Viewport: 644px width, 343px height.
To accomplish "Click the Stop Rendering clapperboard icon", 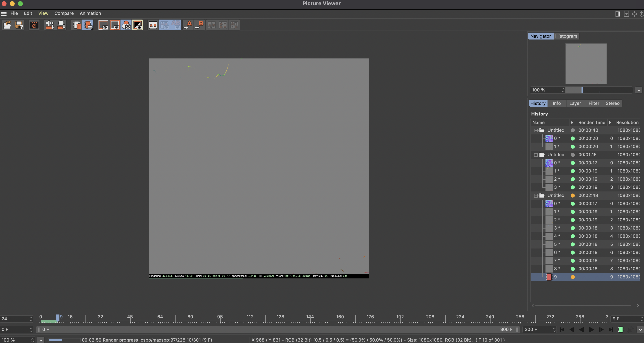I will pyautogui.click(x=34, y=25).
